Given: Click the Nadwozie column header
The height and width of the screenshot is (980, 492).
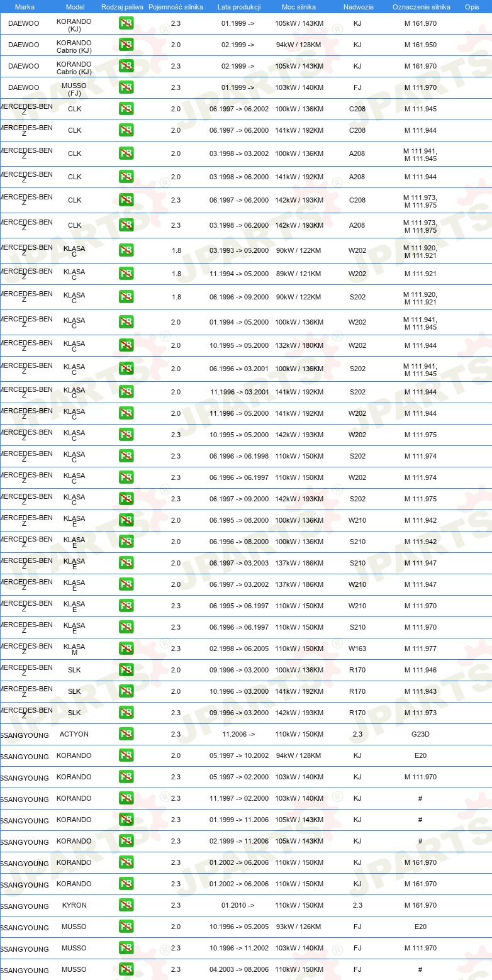Looking at the screenshot, I should point(358,6).
